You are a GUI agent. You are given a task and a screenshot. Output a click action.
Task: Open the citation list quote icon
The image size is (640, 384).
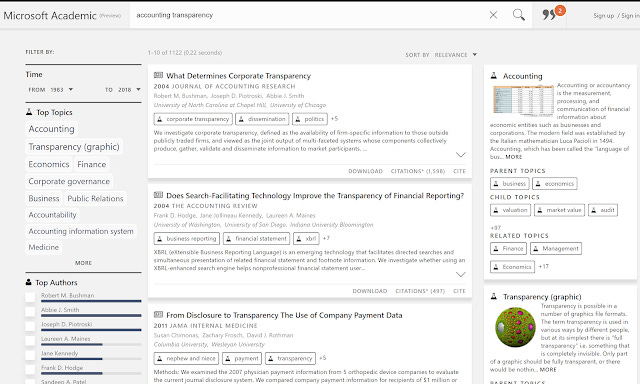coord(549,15)
